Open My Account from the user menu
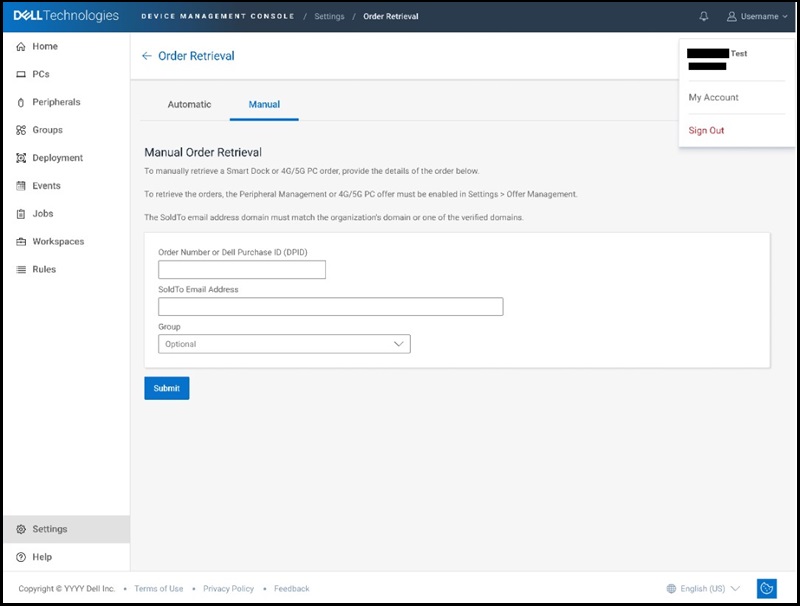The width and height of the screenshot is (800, 606). [712, 97]
